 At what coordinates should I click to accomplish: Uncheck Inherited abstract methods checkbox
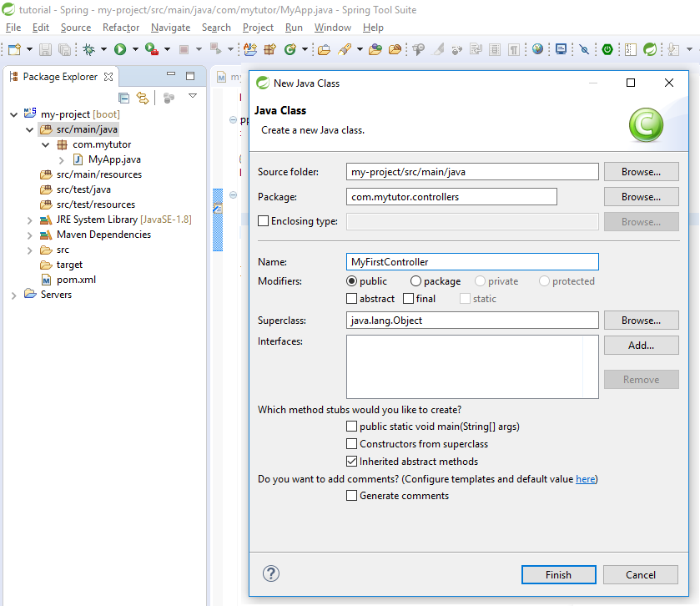352,462
